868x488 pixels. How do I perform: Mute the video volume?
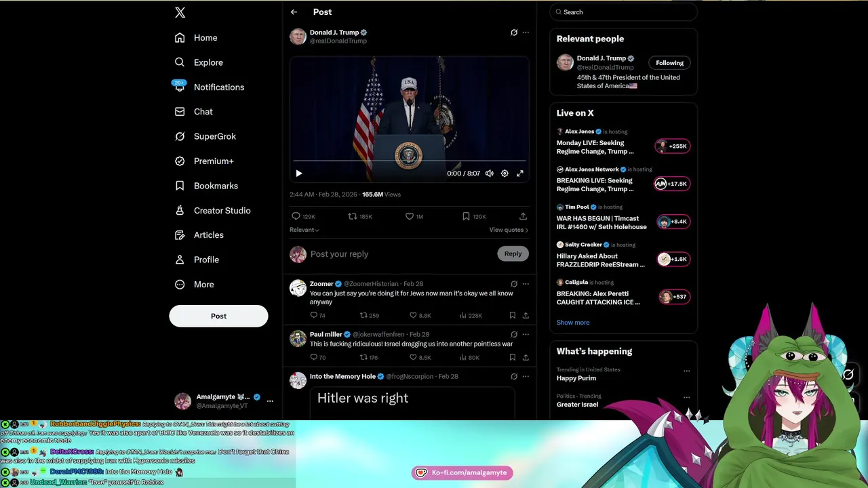(x=490, y=174)
